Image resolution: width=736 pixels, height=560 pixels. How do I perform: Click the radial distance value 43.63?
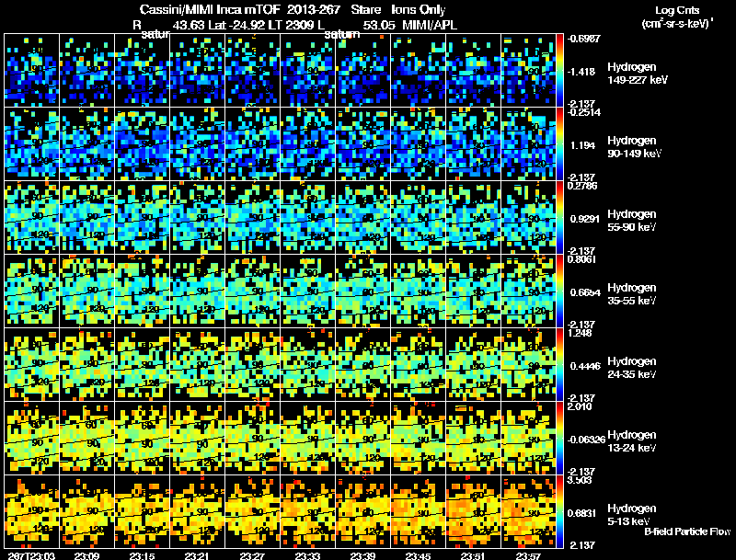tap(189, 25)
